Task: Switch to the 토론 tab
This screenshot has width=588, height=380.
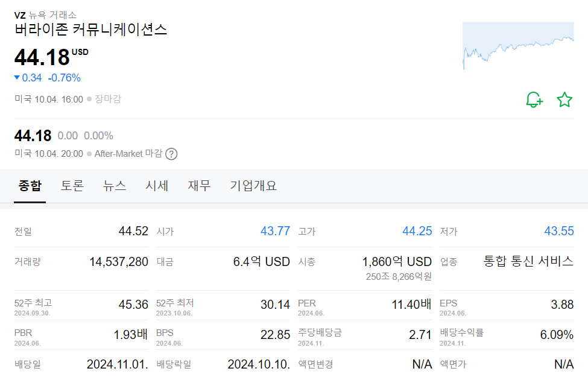Action: tap(72, 186)
